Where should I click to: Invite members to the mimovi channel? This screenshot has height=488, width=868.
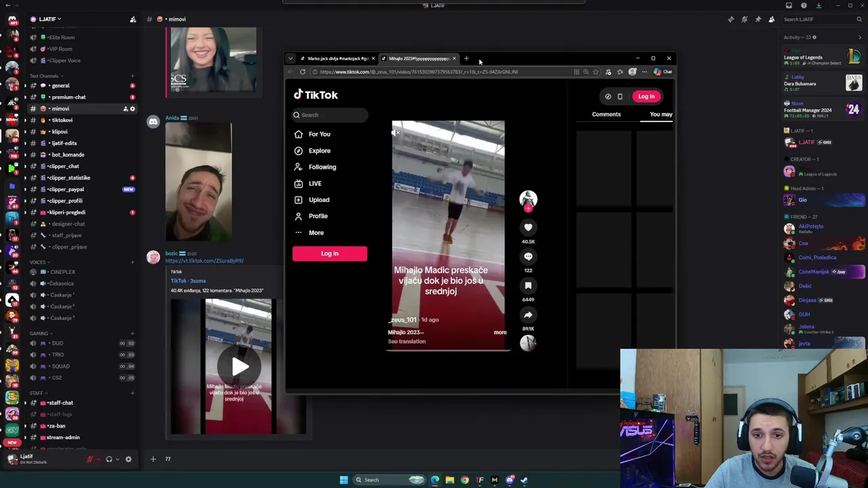(125, 108)
